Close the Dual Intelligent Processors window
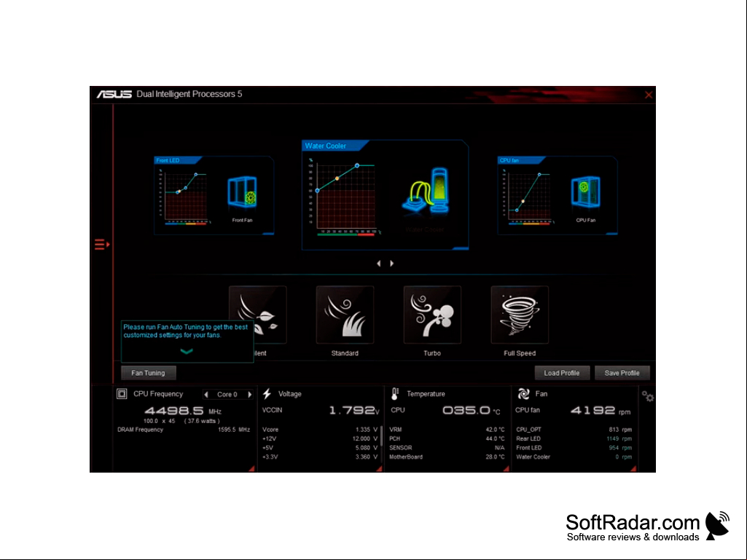747x560 pixels. (649, 95)
